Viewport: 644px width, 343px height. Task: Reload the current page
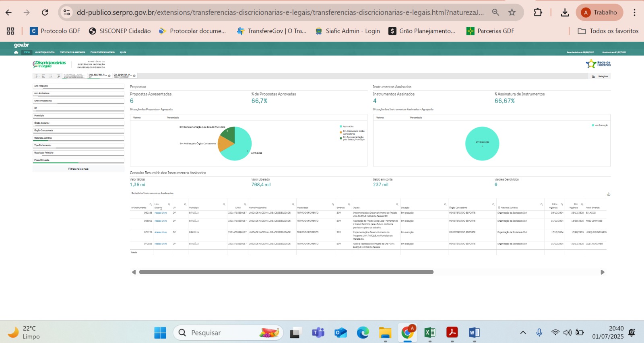point(45,12)
